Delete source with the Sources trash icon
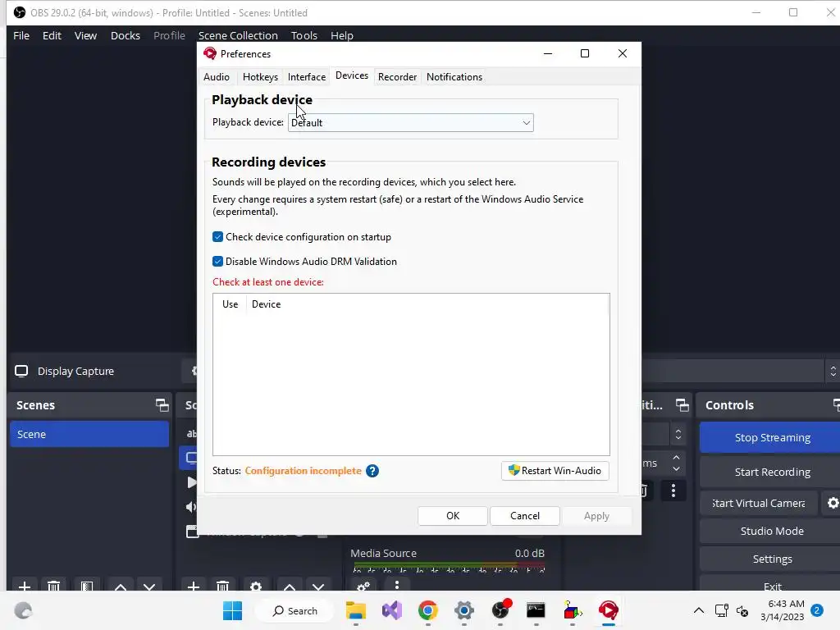Image resolution: width=840 pixels, height=630 pixels. click(x=223, y=586)
